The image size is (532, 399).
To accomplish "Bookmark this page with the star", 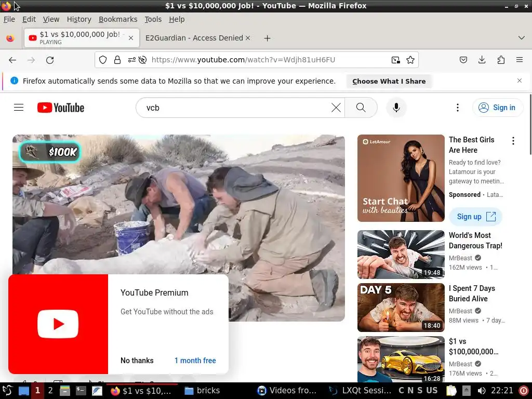I will [x=410, y=60].
